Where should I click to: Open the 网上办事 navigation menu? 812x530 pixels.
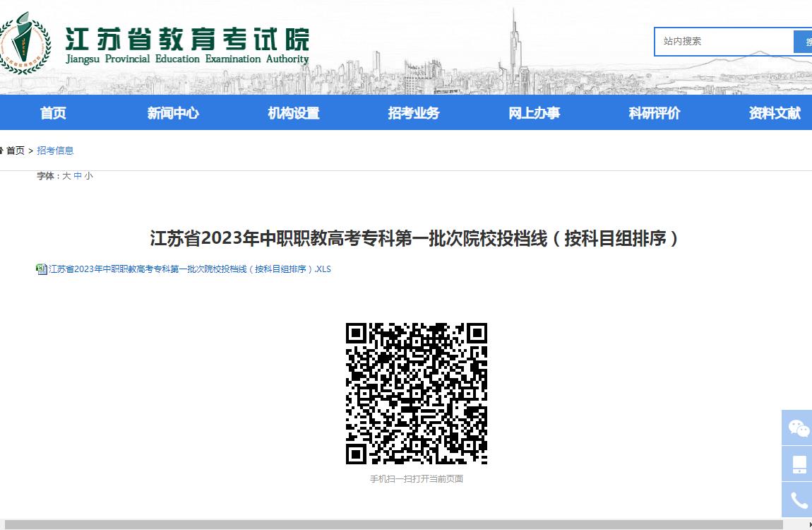(x=534, y=113)
